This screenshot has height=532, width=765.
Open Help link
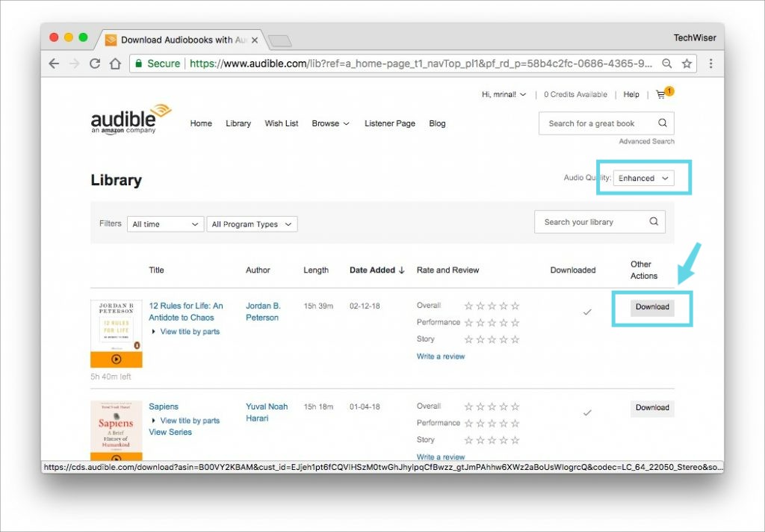(631, 94)
